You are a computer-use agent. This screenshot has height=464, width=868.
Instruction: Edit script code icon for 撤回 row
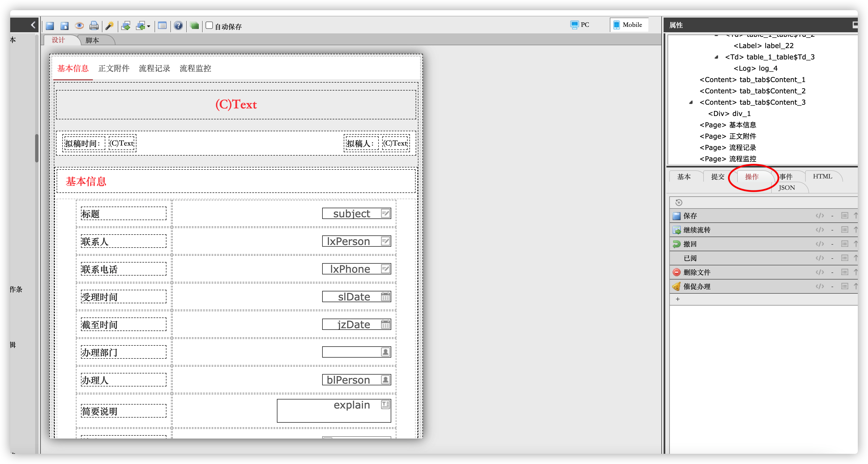pos(820,244)
